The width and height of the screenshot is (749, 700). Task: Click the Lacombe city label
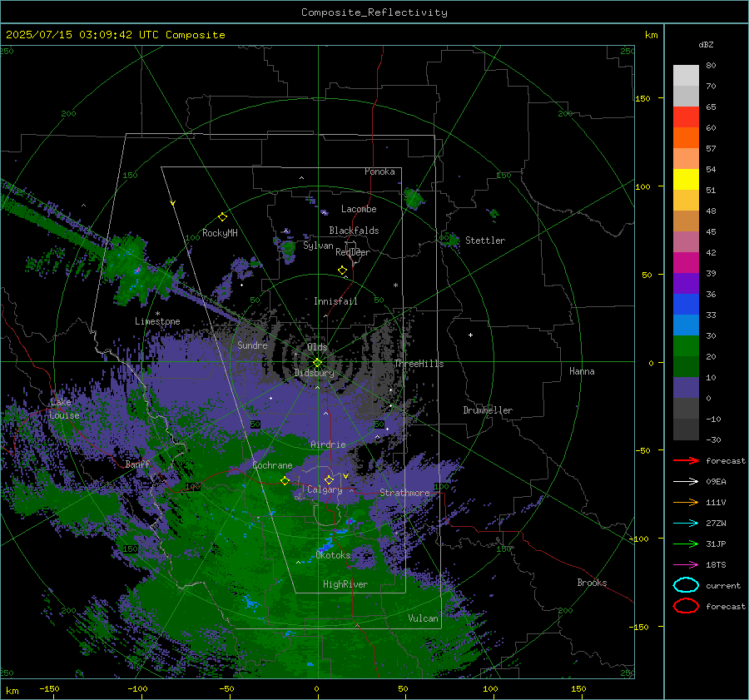pos(359,209)
